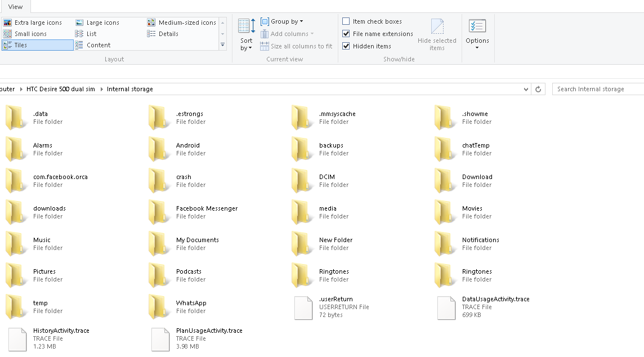Viewport: 644px width, 357px height.
Task: Expand the Options dropdown arrow
Action: pyautogui.click(x=477, y=48)
